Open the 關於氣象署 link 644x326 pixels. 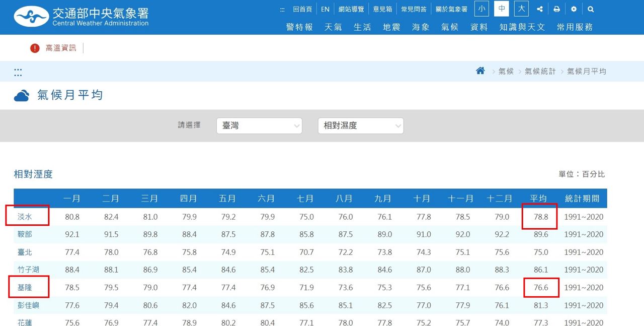[451, 9]
